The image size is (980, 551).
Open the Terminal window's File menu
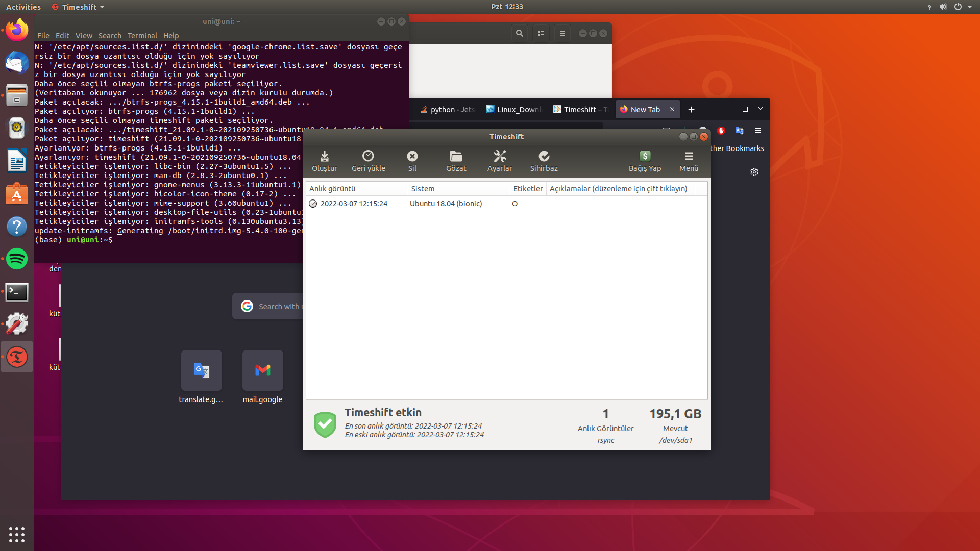click(x=43, y=35)
